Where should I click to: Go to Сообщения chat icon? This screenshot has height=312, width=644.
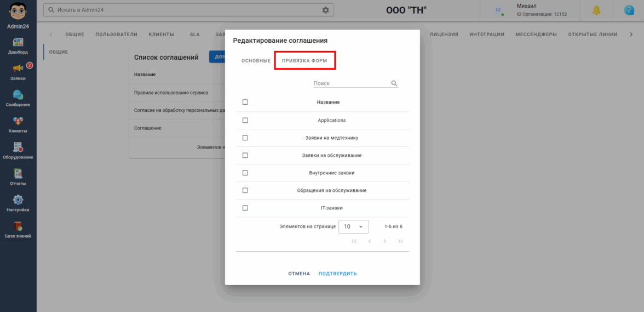pos(18,95)
